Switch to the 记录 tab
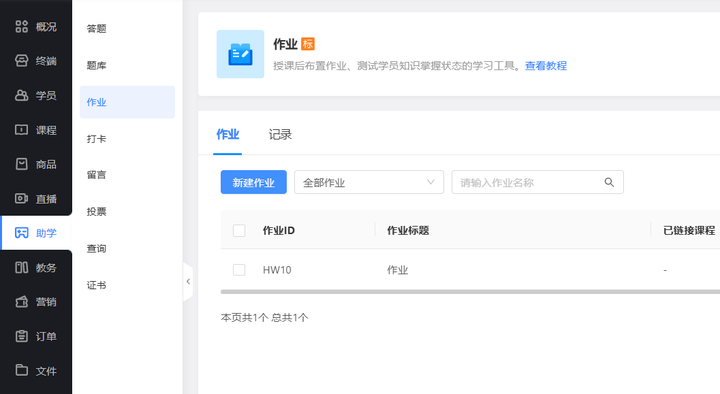This screenshot has height=394, width=720. coord(280,135)
